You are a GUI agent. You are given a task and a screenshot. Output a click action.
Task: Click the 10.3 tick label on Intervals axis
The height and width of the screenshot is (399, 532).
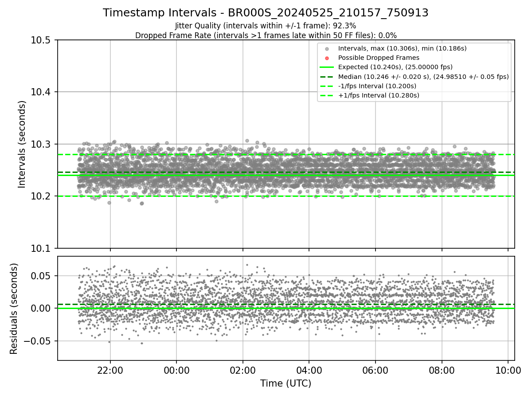(x=41, y=145)
